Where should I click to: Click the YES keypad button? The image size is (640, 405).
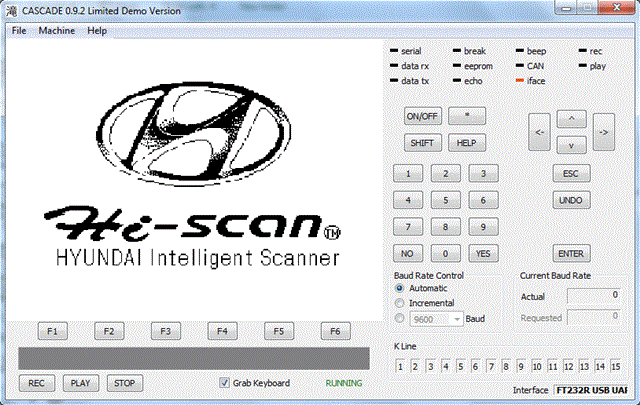(x=483, y=254)
